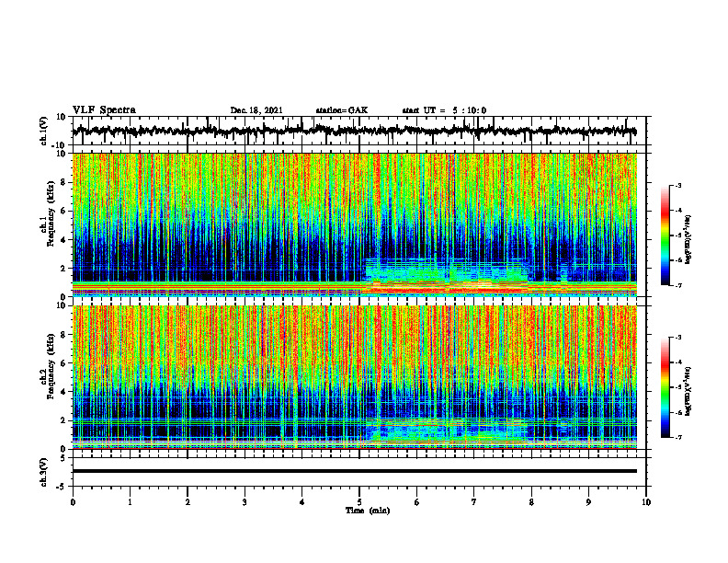The height and width of the screenshot is (563, 728).
Task: Click the "4" kHz tick on ch.1 frequency axis
Action: coord(64,240)
